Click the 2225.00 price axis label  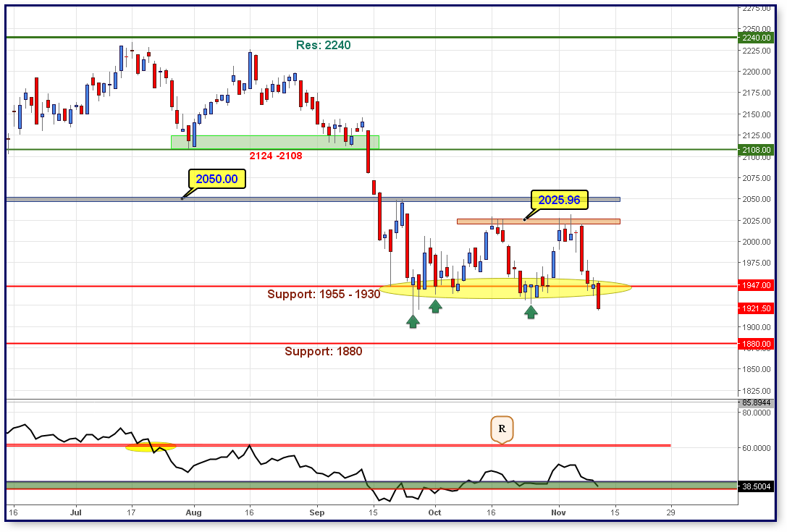point(757,51)
